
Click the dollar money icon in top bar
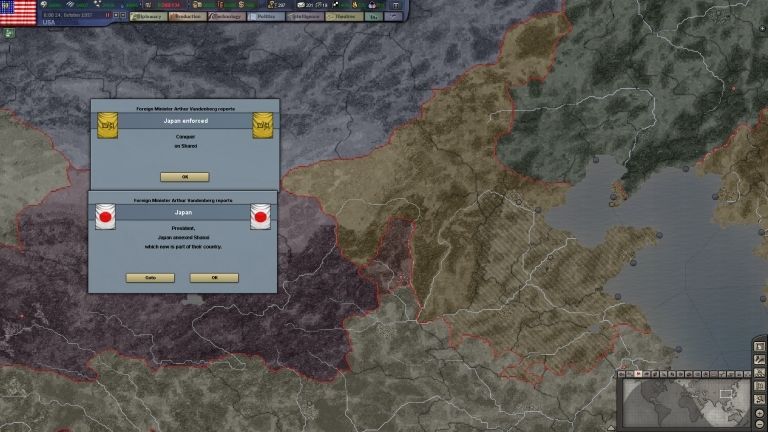(241, 4)
